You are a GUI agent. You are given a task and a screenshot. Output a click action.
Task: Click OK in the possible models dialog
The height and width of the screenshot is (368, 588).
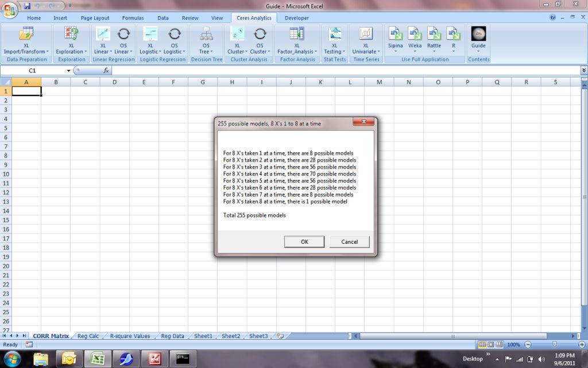[x=304, y=242]
